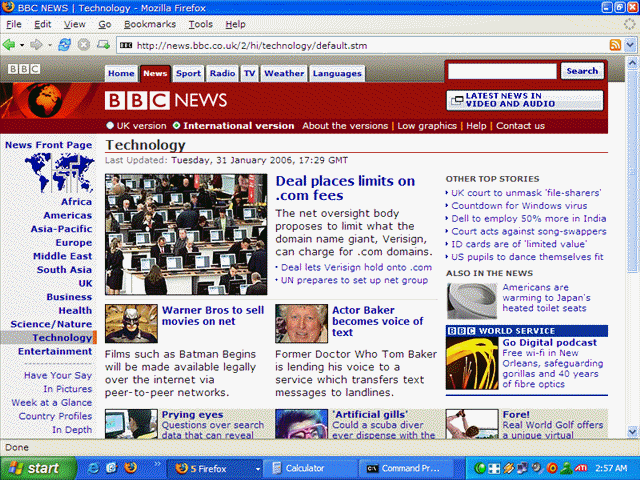Click the RSS feed icon in address bar
Image resolution: width=640 pixels, height=480 pixels.
(615, 45)
